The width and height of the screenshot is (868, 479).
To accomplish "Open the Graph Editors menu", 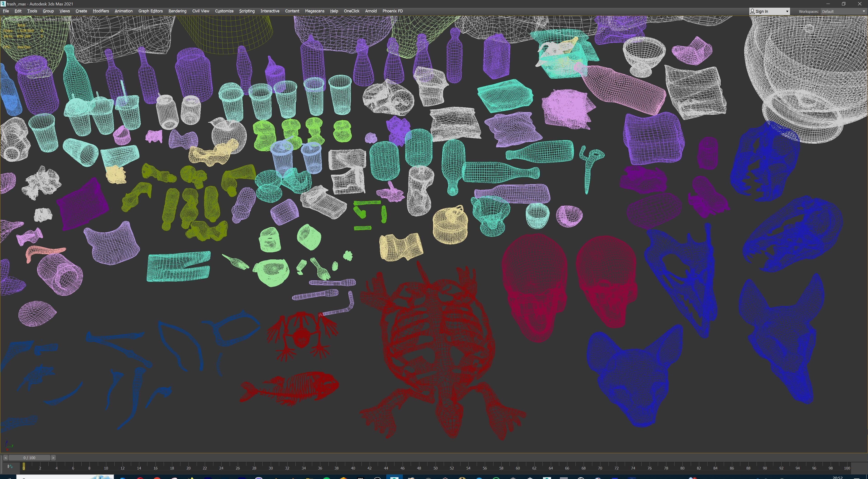I will point(150,11).
